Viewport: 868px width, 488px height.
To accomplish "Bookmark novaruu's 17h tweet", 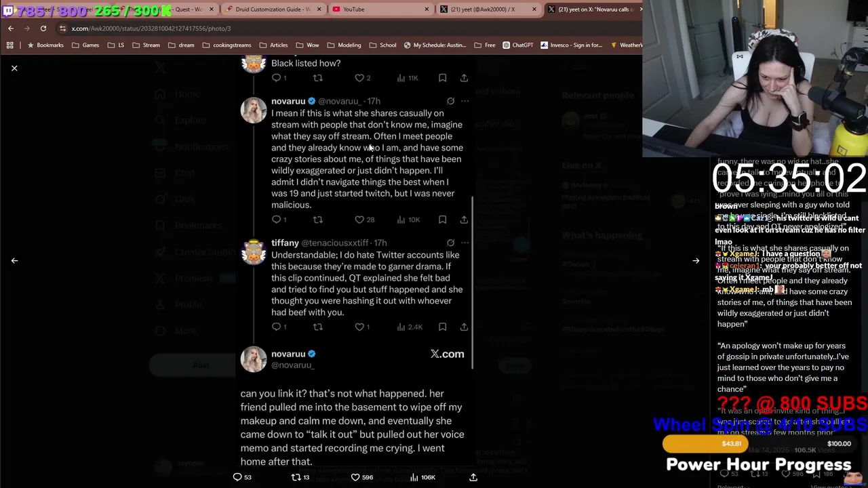I will (442, 220).
